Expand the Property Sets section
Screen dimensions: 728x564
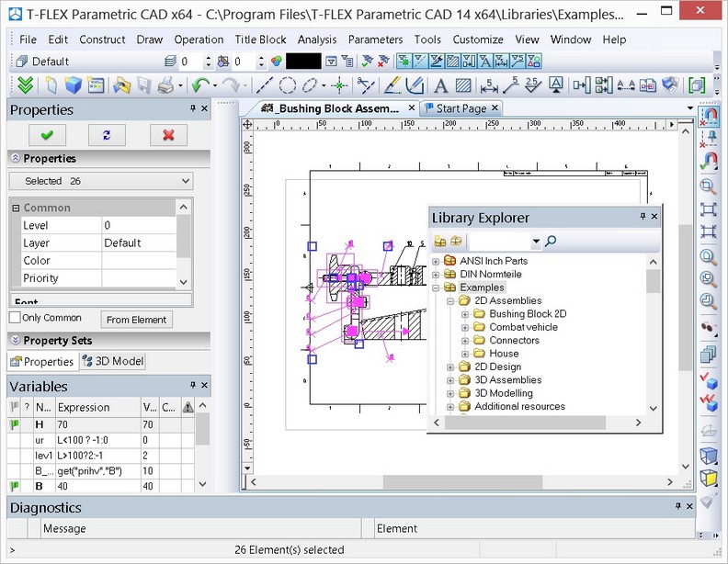click(16, 340)
